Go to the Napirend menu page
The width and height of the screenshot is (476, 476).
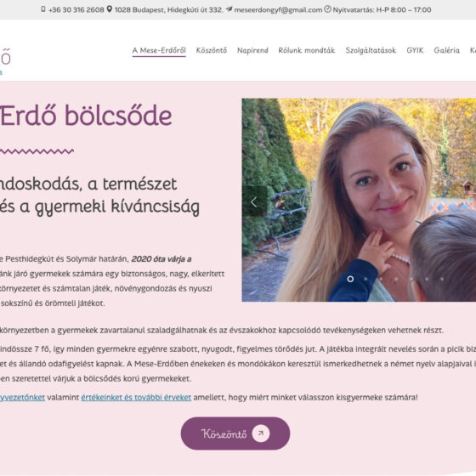tap(253, 50)
